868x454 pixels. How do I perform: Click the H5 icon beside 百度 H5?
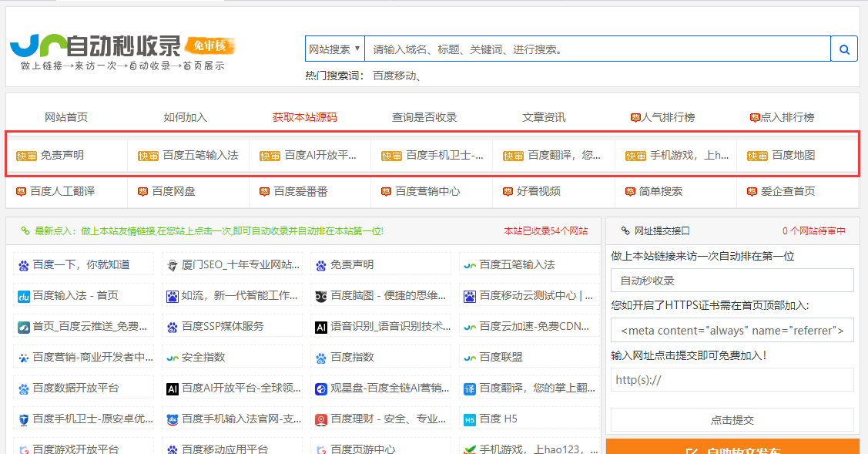[x=470, y=419]
